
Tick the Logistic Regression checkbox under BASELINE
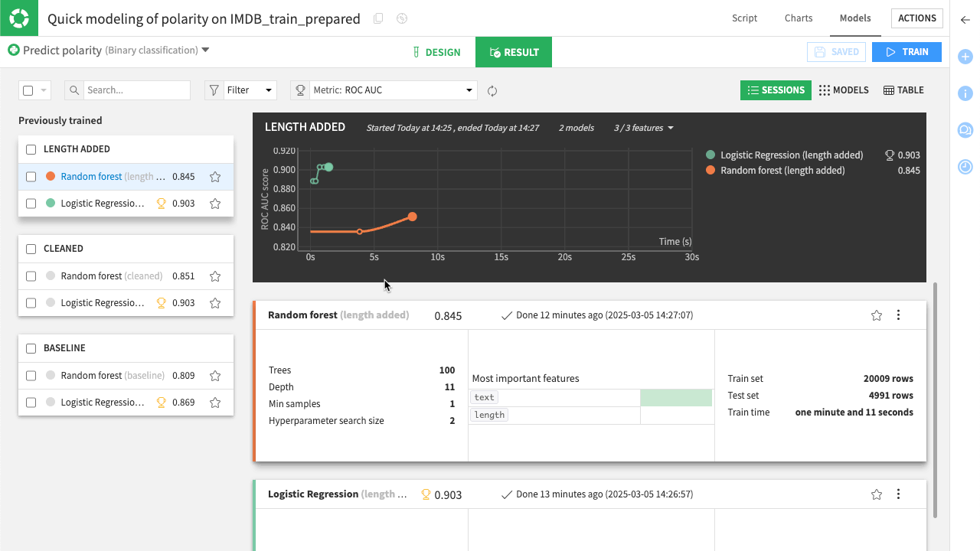click(31, 403)
